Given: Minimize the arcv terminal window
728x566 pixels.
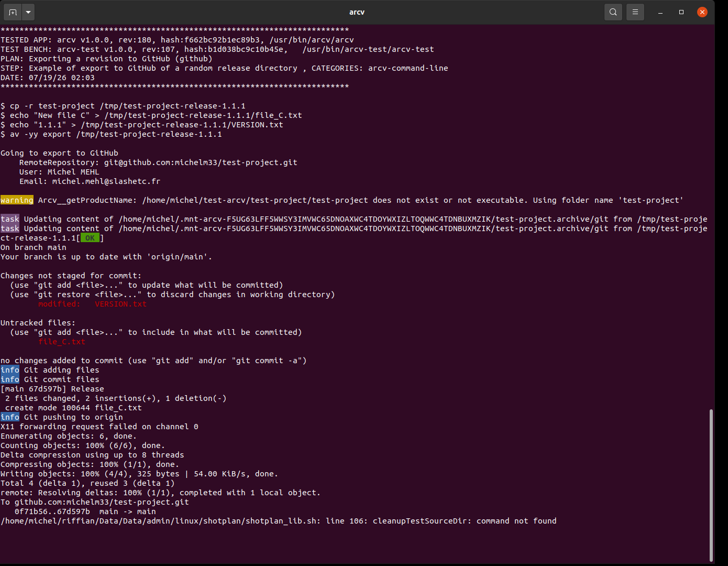Looking at the screenshot, I should point(660,12).
